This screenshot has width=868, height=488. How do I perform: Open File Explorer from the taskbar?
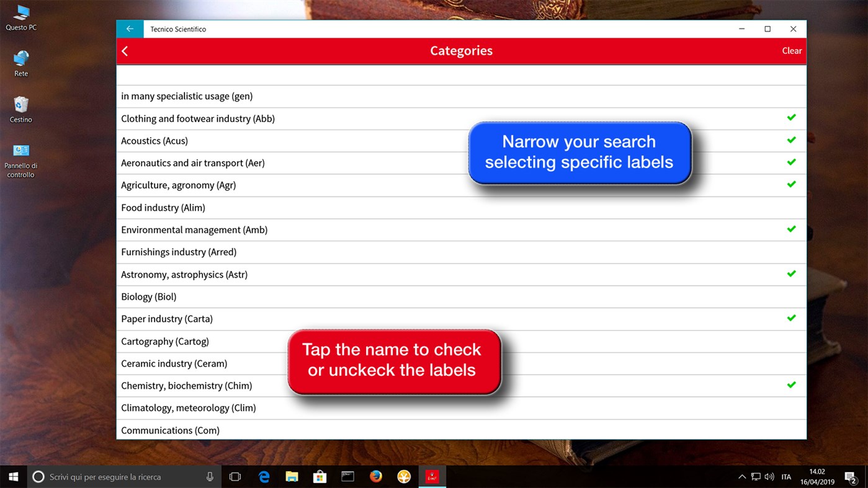[x=292, y=476]
